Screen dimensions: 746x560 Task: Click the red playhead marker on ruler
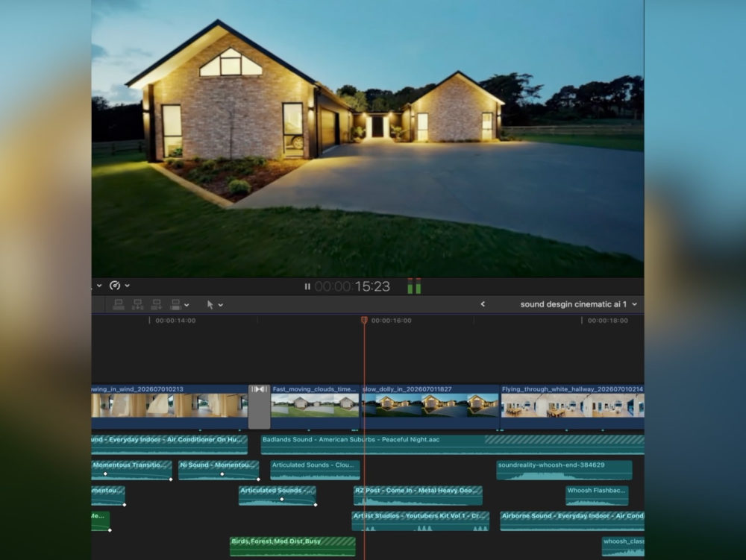[365, 321]
